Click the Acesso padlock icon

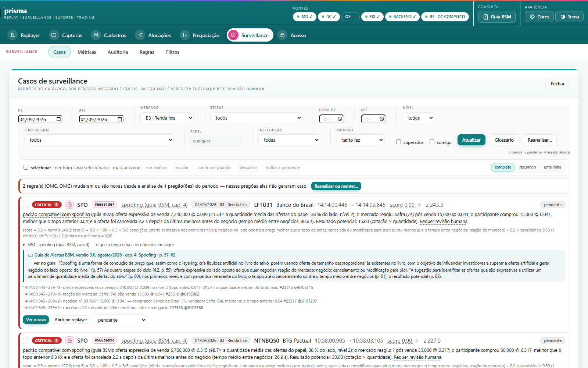(282, 35)
